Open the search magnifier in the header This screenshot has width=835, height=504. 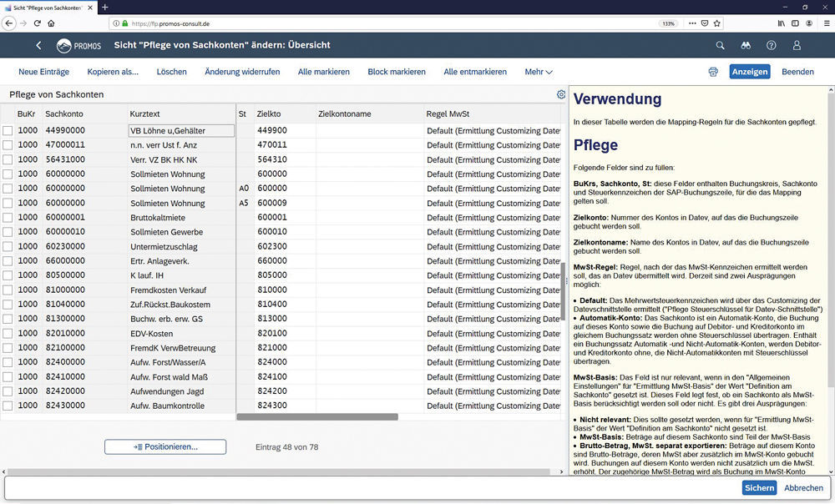tap(721, 45)
